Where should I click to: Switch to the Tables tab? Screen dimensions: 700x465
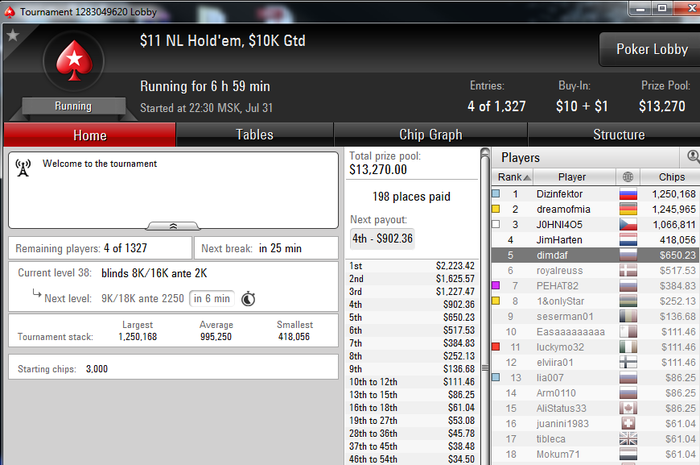(x=254, y=135)
